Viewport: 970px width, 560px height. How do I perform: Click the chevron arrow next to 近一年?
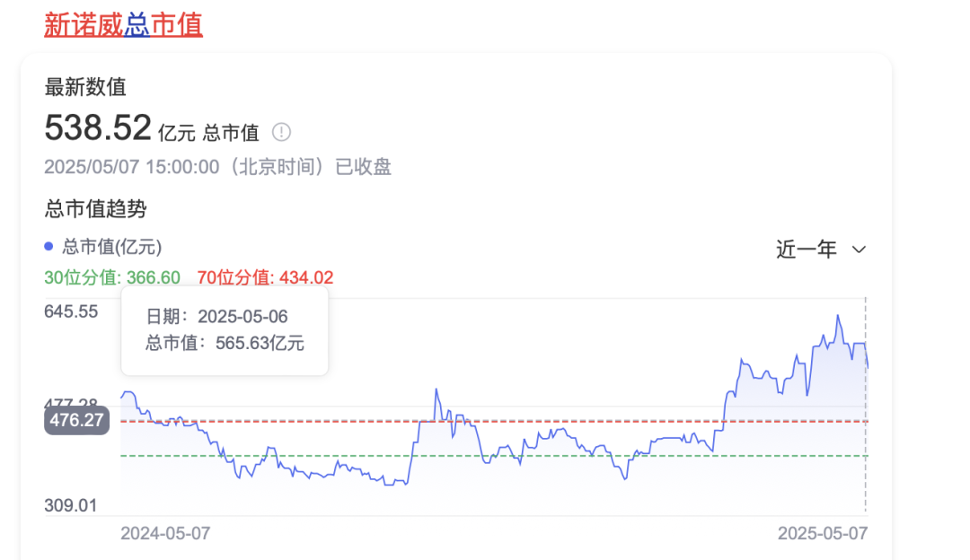[859, 249]
